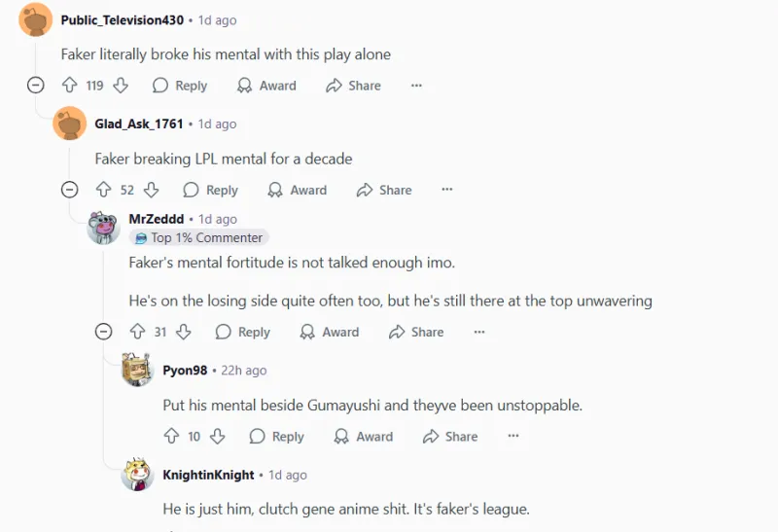Click Pyon98's avatar image

(138, 371)
